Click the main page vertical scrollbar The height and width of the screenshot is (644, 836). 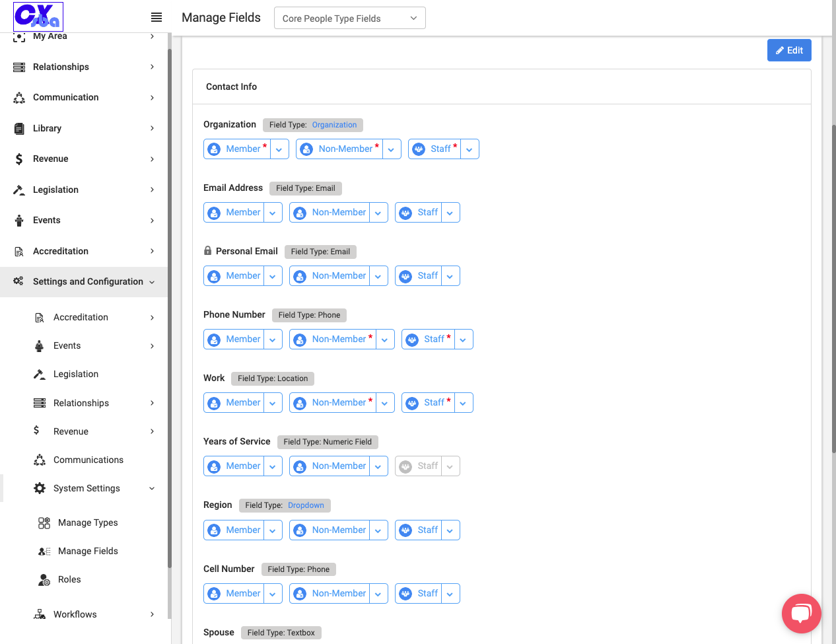coord(834,289)
